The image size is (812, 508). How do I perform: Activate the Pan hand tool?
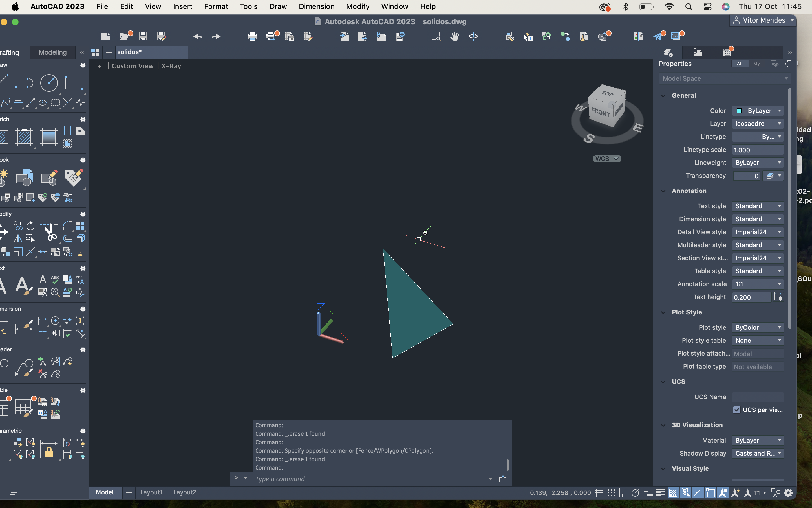click(x=455, y=36)
